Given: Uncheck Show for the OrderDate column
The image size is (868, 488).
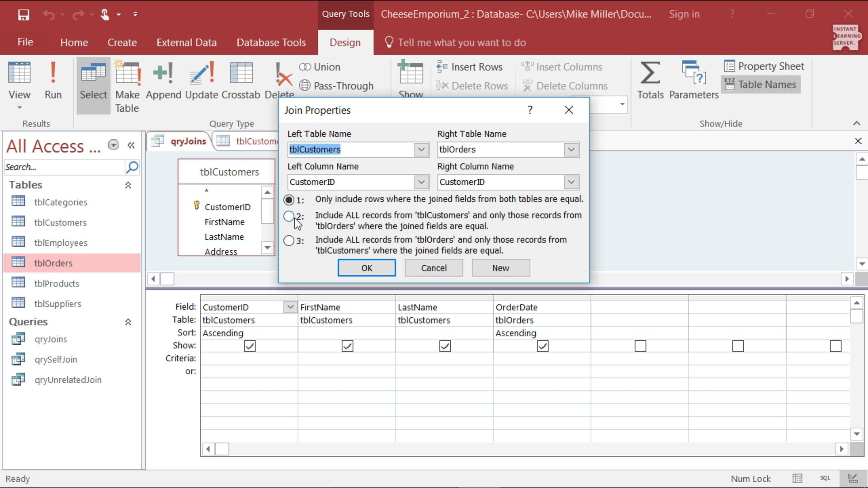Looking at the screenshot, I should (542, 346).
